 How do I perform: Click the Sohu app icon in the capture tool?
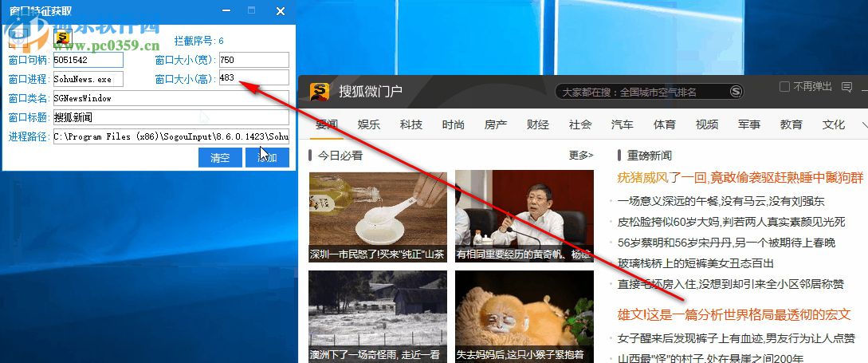pos(62,37)
